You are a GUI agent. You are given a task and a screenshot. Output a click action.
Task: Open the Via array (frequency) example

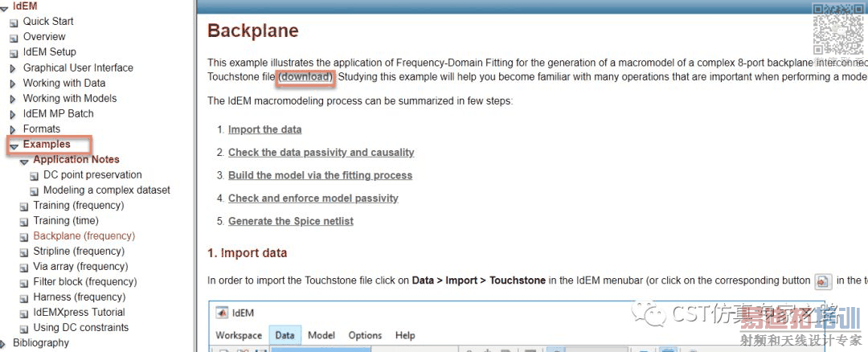coord(81,266)
